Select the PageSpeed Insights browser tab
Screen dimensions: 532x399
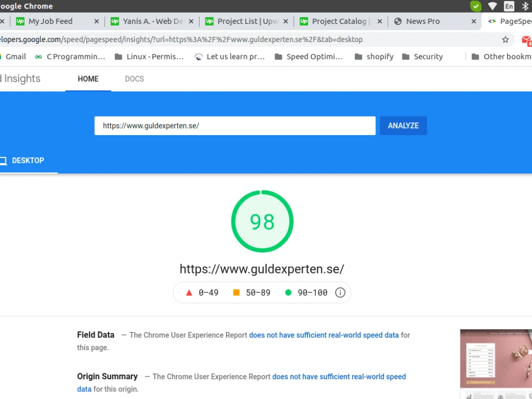[509, 21]
